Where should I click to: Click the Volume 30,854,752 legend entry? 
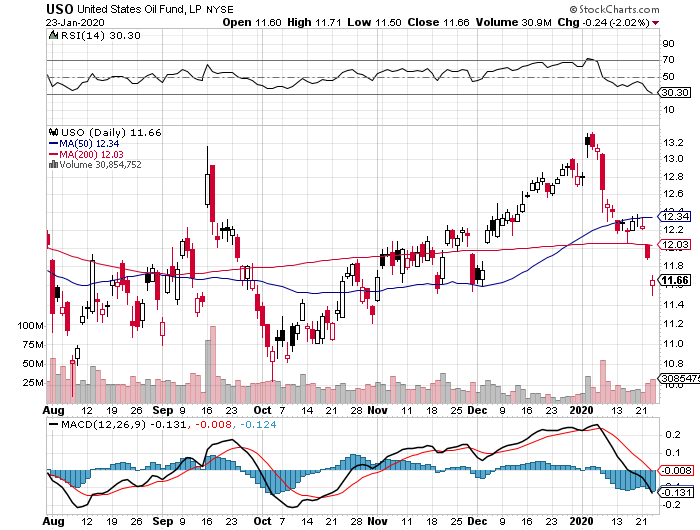(x=100, y=164)
